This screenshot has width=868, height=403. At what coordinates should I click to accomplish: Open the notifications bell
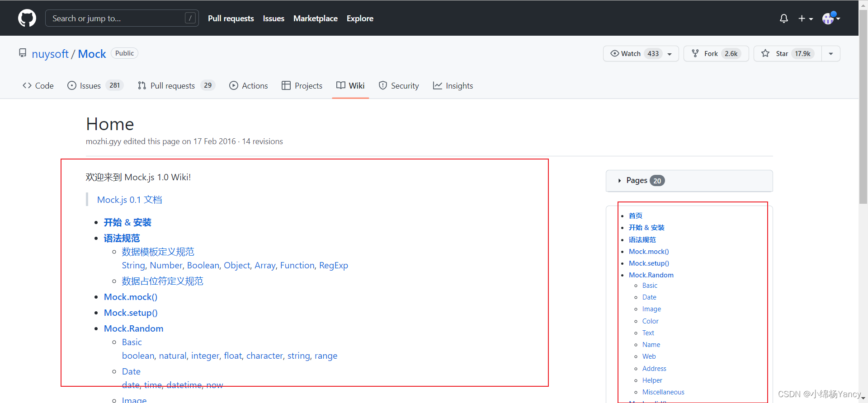click(784, 19)
